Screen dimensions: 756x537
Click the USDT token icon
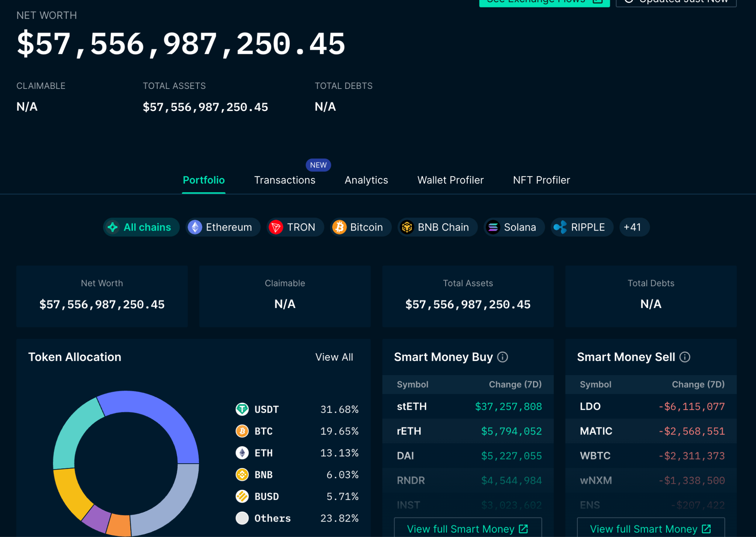tap(242, 409)
